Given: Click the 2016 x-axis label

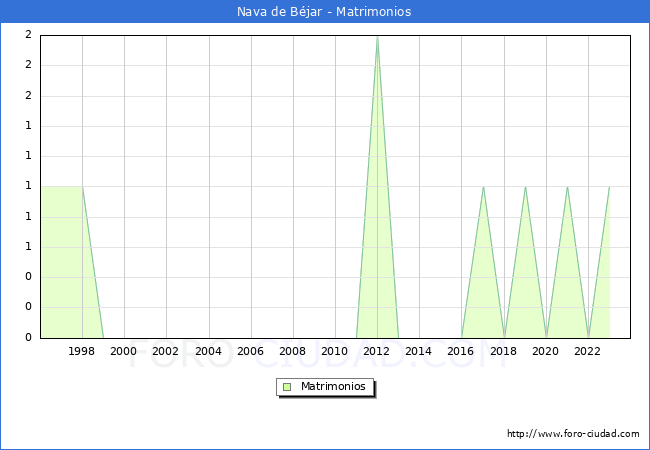Looking at the screenshot, I should pyautogui.click(x=461, y=351).
